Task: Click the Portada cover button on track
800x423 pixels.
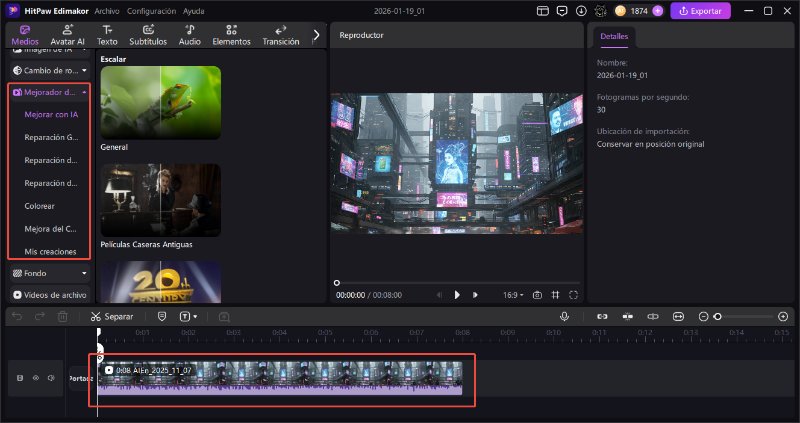Action: (81, 378)
